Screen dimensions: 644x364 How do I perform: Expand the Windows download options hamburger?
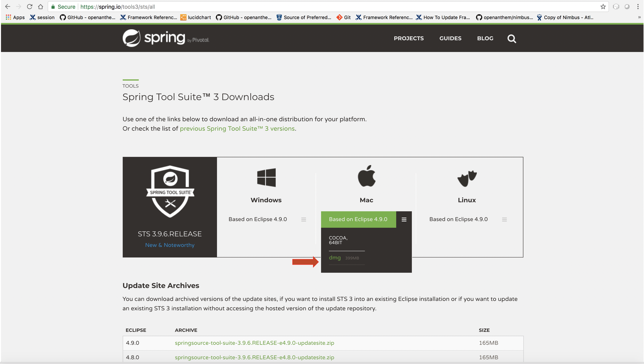pos(304,220)
